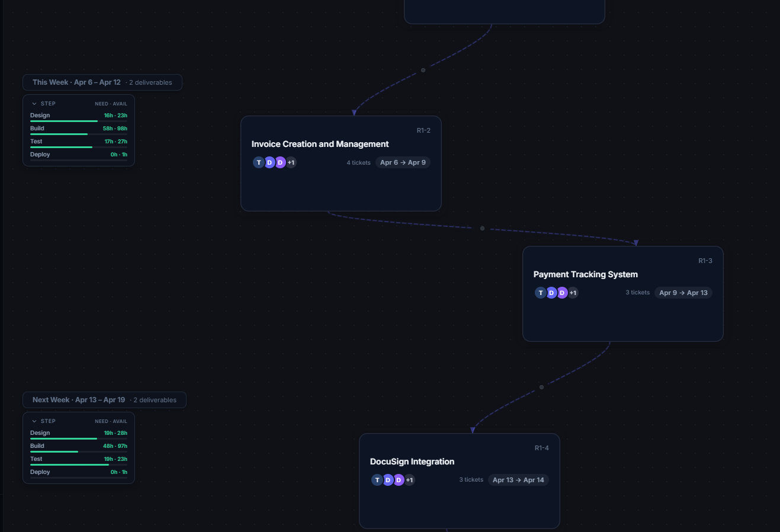The height and width of the screenshot is (532, 780).
Task: Click the Apr 9 → Apr 13 date pill
Action: click(x=683, y=292)
